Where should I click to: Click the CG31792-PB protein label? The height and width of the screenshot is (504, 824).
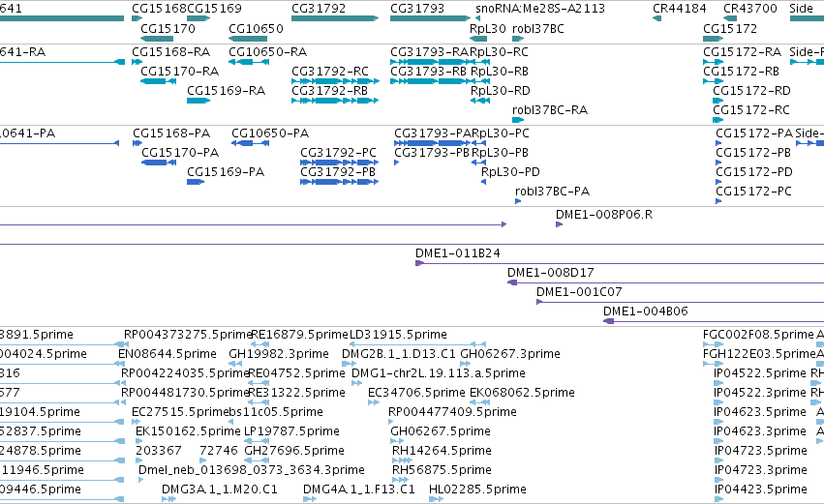click(338, 172)
